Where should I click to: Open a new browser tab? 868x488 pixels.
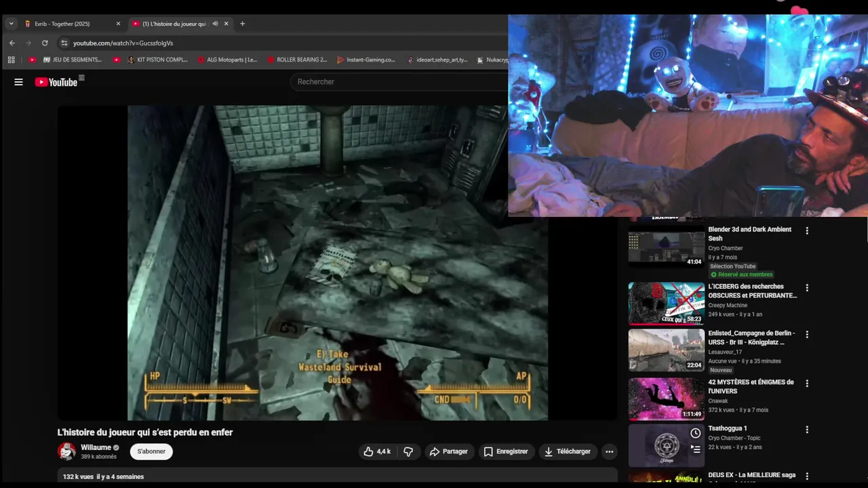[x=242, y=24]
